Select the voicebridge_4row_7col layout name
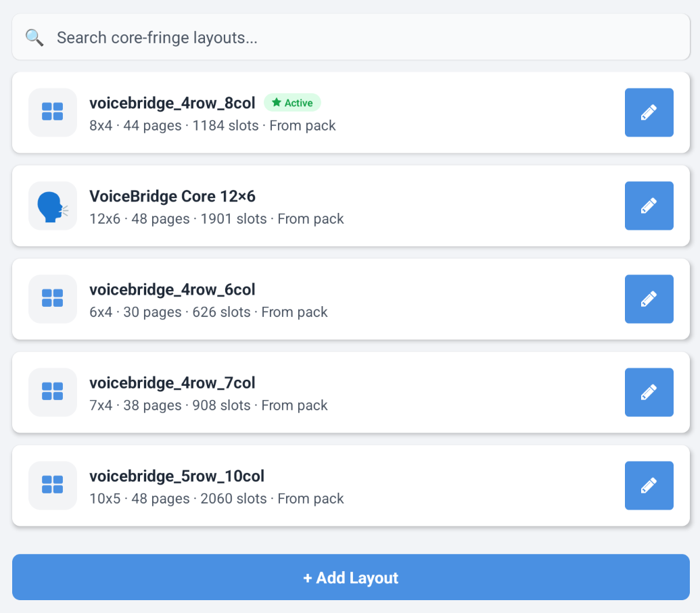Screen dimensions: 700x613 [x=172, y=383]
